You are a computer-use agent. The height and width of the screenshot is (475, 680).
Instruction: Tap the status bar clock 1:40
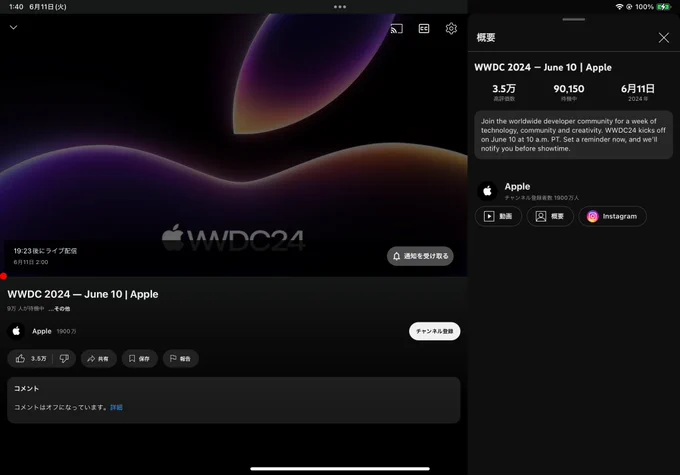pos(16,7)
